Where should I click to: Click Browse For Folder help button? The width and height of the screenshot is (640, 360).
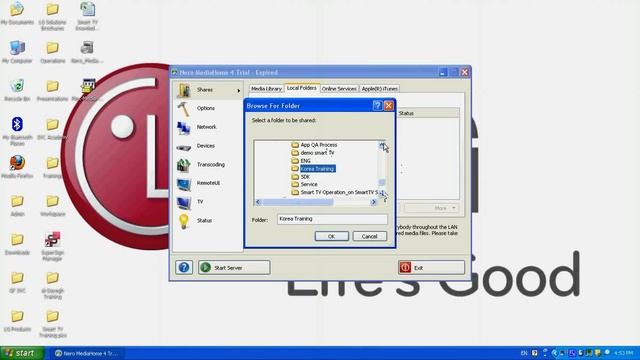point(377,106)
